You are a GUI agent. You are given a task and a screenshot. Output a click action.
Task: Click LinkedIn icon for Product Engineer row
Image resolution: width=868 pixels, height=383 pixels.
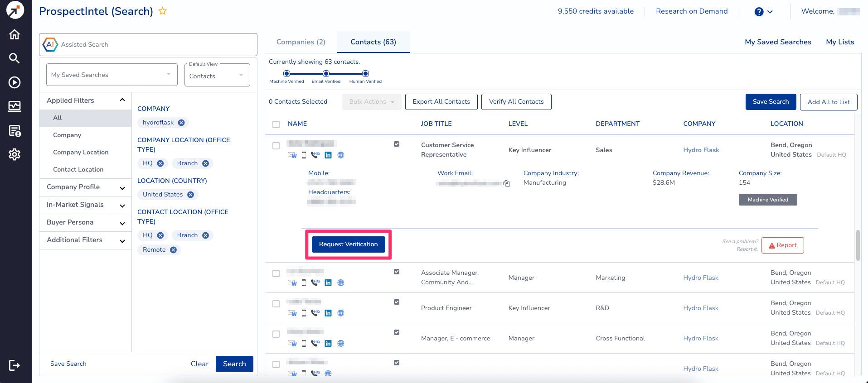[x=328, y=313]
